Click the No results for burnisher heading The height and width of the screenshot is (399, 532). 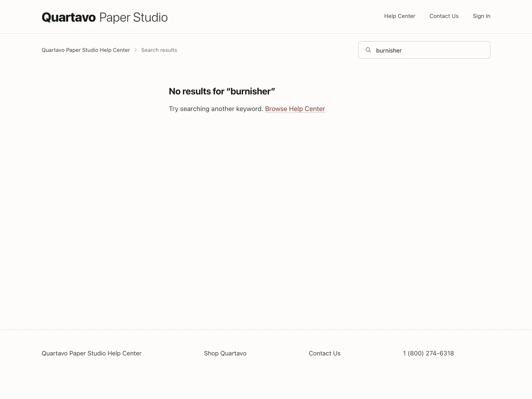tap(222, 91)
